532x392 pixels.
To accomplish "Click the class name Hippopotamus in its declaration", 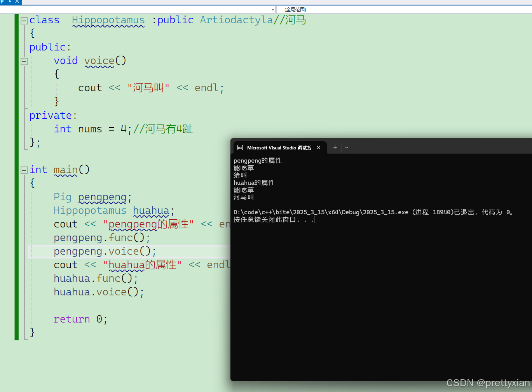I will click(108, 20).
